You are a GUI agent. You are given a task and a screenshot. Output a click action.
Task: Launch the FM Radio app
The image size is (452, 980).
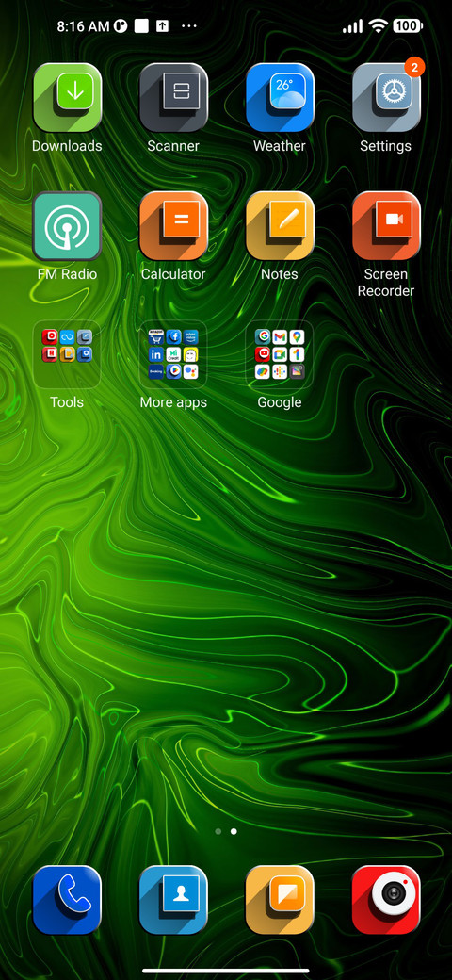pos(67,225)
